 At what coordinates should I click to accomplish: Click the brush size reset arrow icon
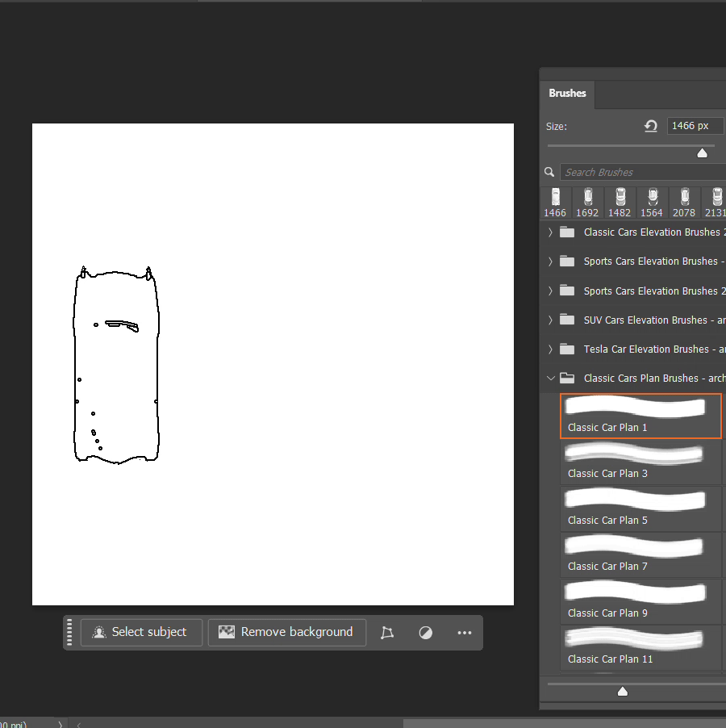(651, 126)
